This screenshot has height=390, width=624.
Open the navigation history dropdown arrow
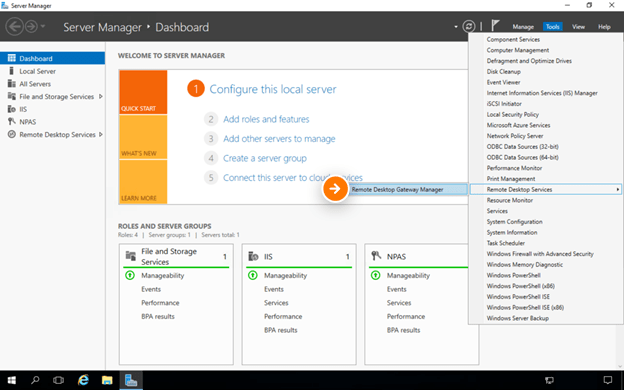43,27
